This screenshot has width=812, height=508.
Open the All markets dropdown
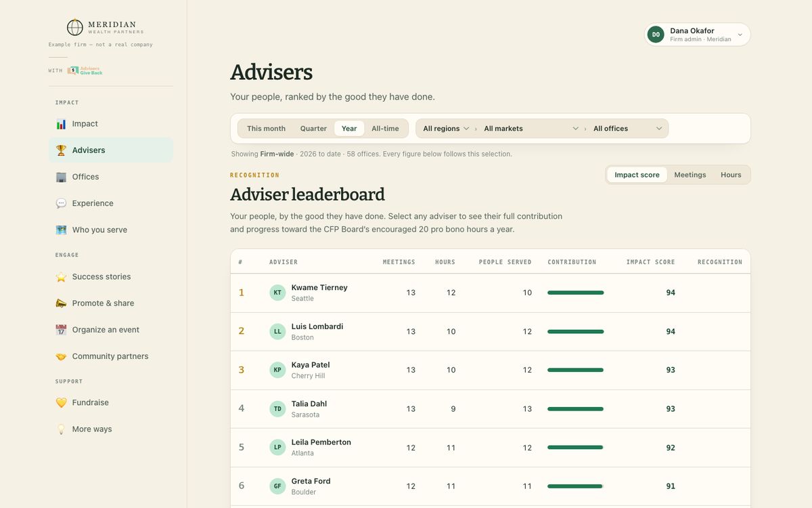click(531, 129)
